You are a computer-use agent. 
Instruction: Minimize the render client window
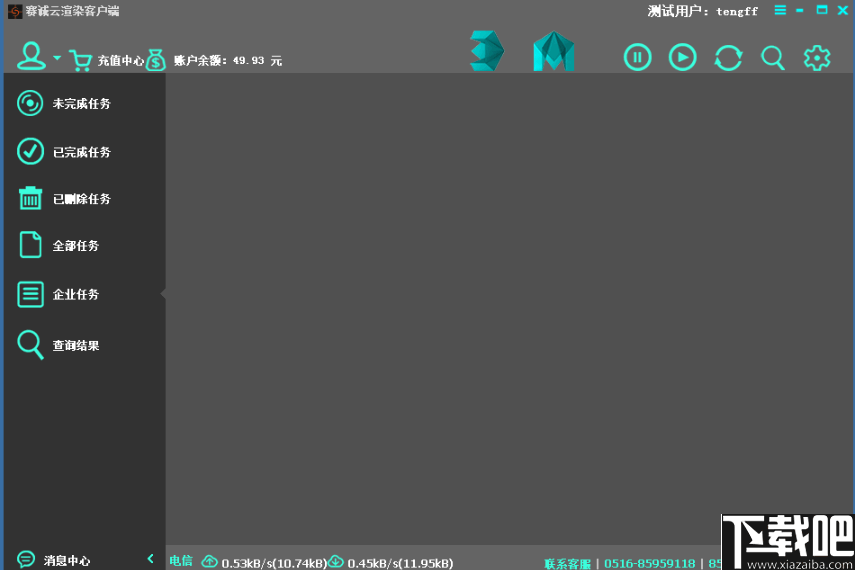coord(800,10)
